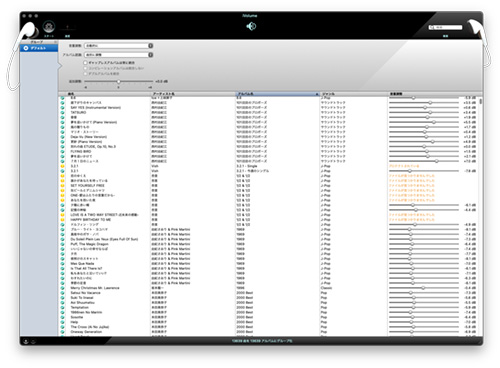Screen dimensions: 500x368
Task: Click the dB value beside the additional adjustment slider
Action: click(161, 81)
